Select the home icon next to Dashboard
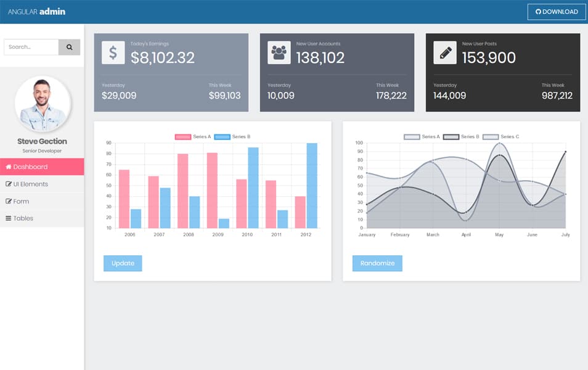 click(9, 166)
